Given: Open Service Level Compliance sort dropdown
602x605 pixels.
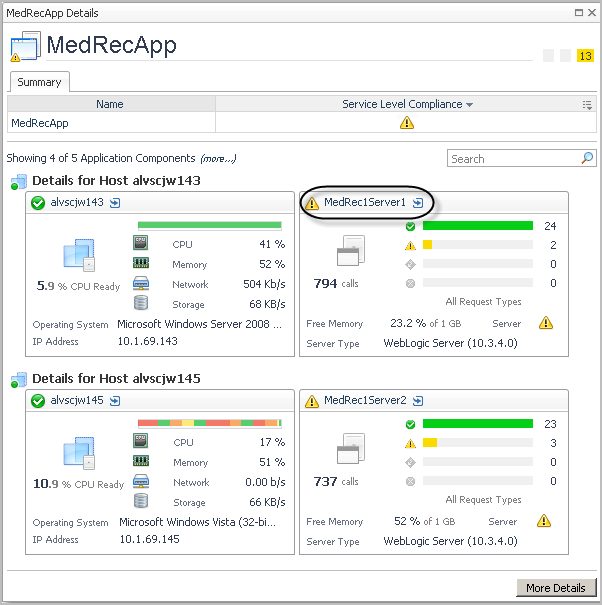Looking at the screenshot, I should [x=470, y=104].
